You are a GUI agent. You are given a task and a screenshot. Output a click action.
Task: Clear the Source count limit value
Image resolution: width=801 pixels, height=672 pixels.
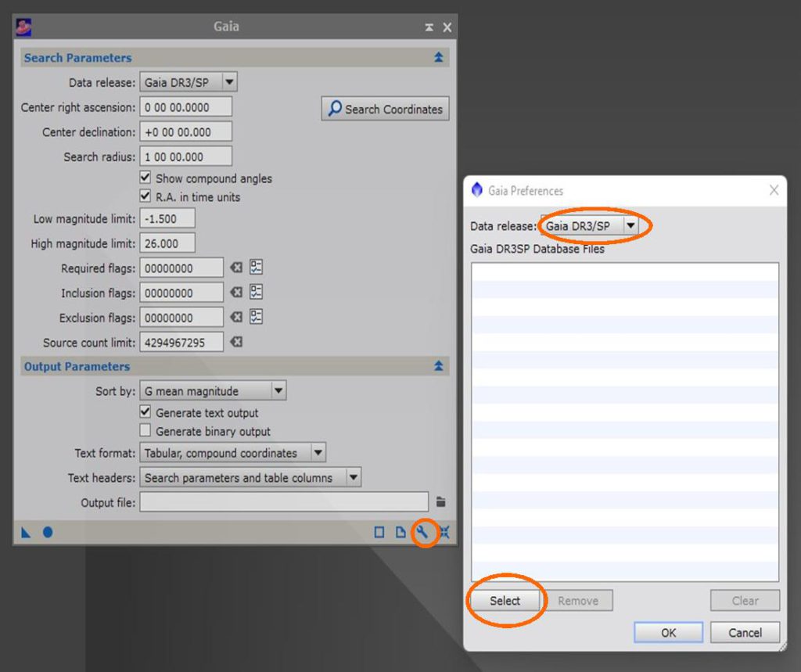point(236,343)
